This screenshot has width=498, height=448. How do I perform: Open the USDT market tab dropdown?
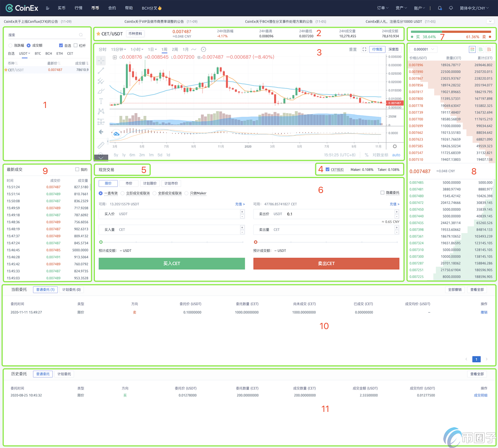pyautogui.click(x=25, y=54)
